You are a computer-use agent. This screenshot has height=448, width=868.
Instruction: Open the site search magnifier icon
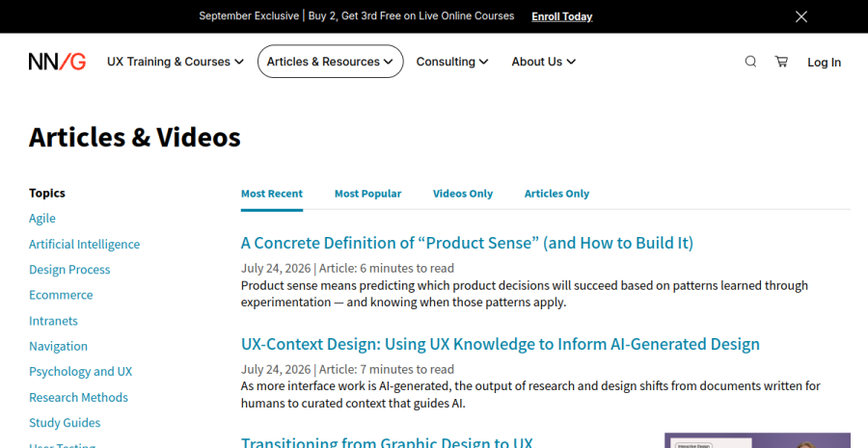[750, 62]
